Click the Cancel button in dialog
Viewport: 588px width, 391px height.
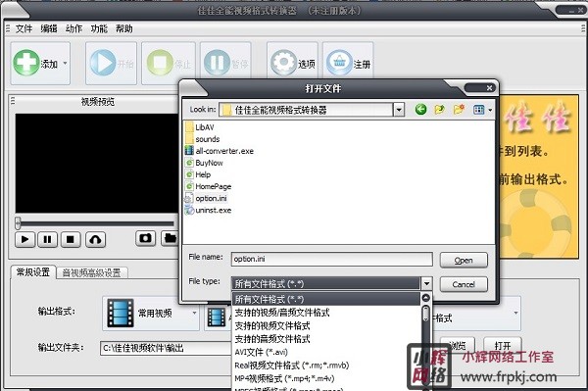point(464,284)
